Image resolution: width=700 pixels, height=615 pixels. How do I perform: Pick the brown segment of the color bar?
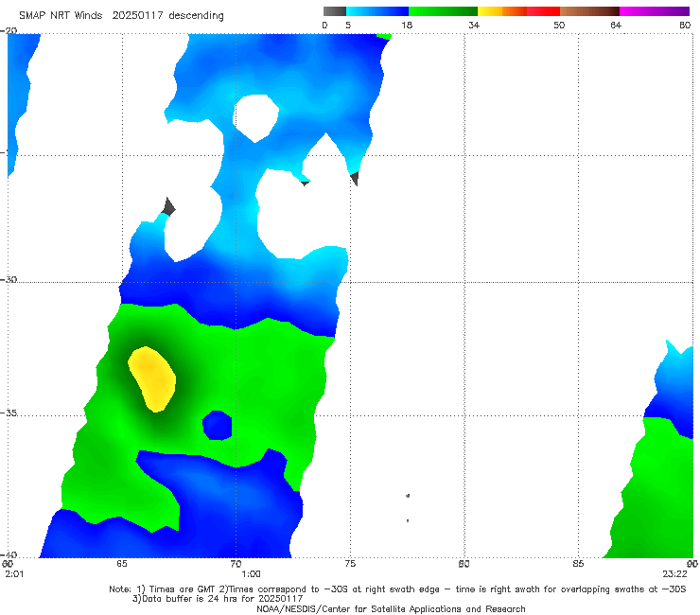[589, 11]
